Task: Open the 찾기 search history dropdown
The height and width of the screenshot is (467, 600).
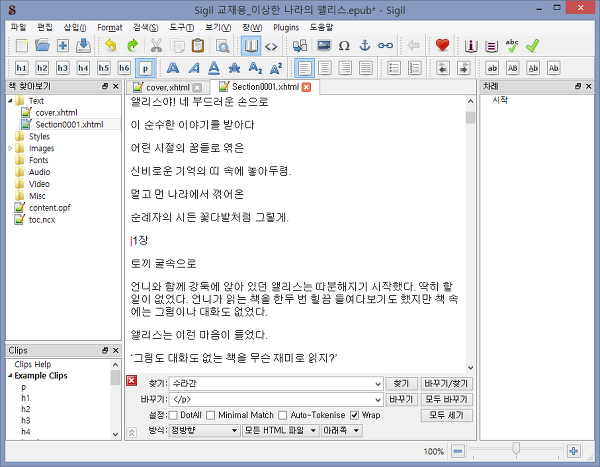Action: tap(378, 384)
